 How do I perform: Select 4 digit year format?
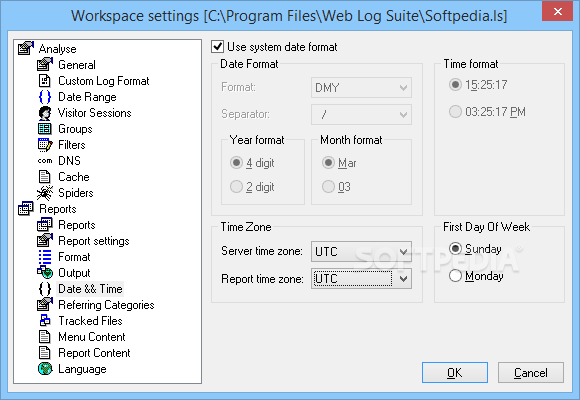click(236, 163)
